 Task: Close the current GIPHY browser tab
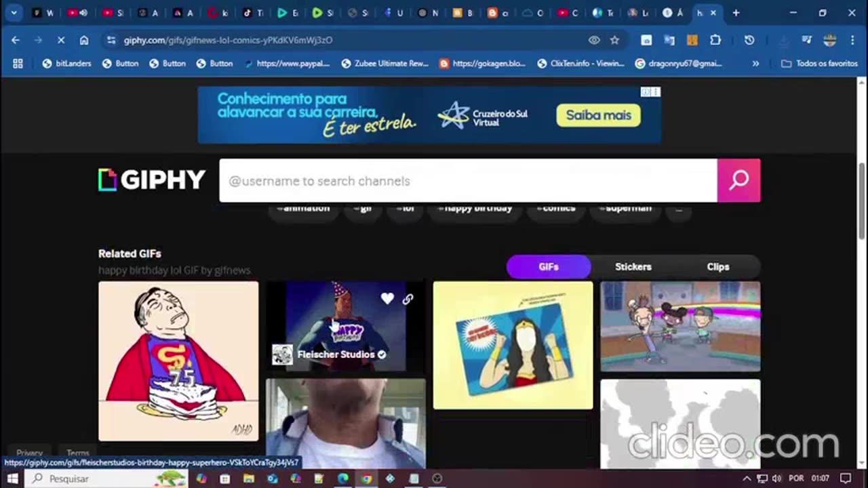point(713,13)
